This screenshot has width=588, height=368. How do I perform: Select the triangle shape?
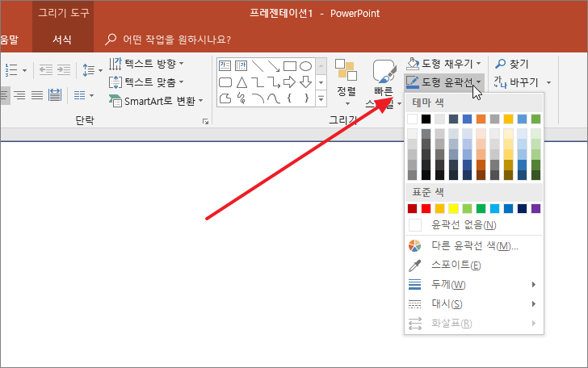(x=241, y=82)
